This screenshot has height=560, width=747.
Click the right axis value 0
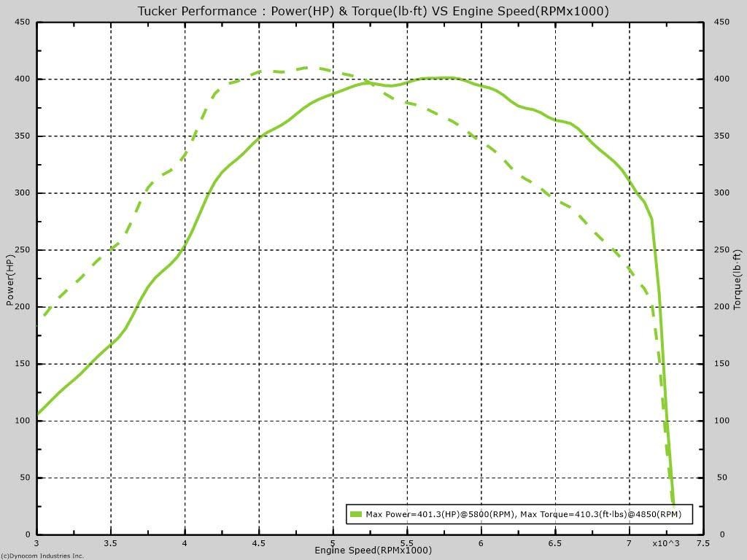(x=722, y=534)
